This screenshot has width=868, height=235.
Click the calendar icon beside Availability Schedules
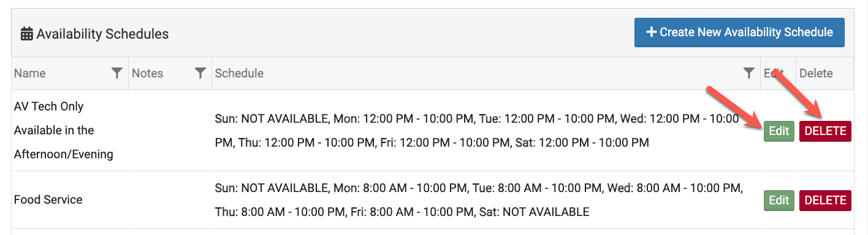pyautogui.click(x=27, y=34)
